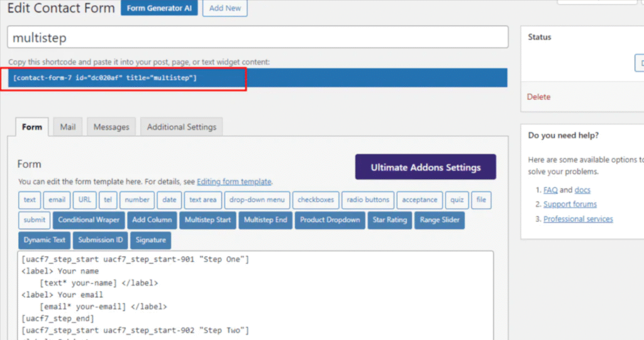Click inside the form template code editor

255,295
